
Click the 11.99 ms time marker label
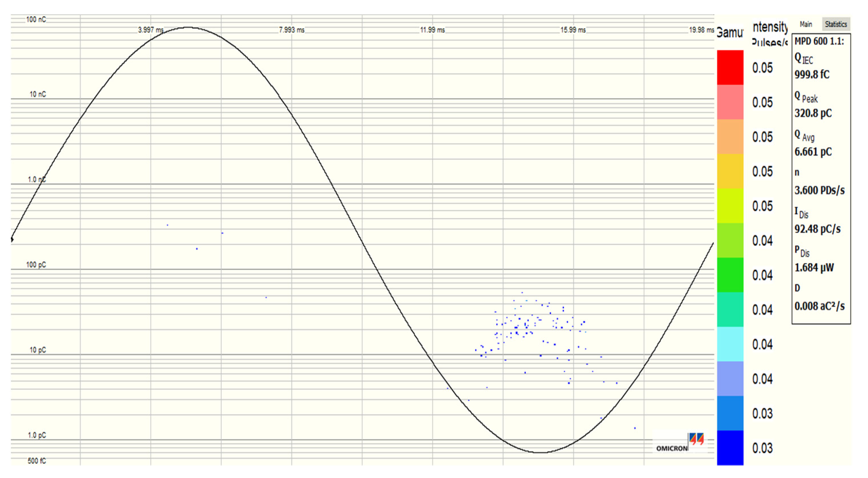pyautogui.click(x=432, y=30)
